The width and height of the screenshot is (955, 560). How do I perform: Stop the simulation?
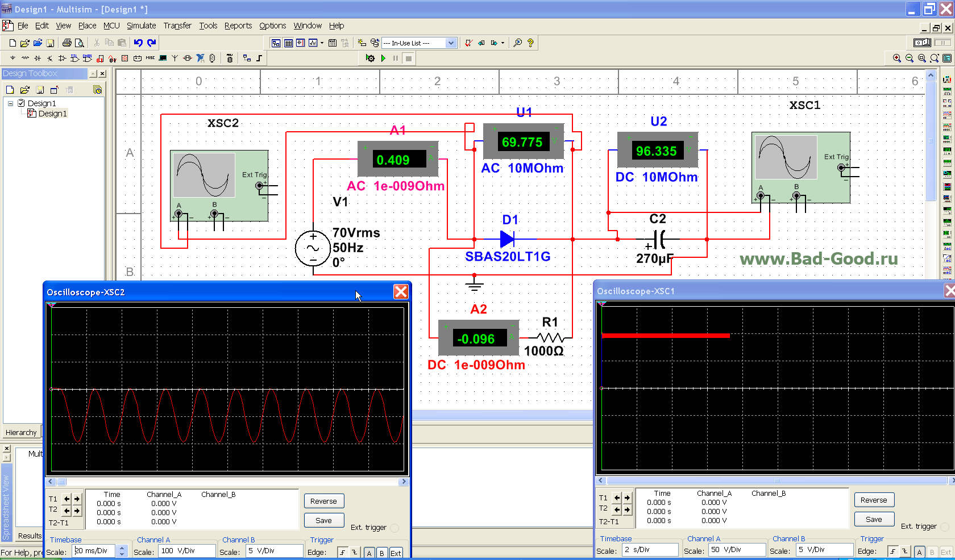click(x=408, y=58)
